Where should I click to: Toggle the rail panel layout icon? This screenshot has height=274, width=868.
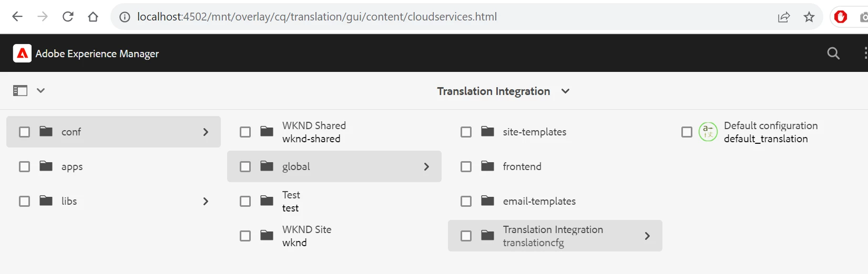point(20,91)
